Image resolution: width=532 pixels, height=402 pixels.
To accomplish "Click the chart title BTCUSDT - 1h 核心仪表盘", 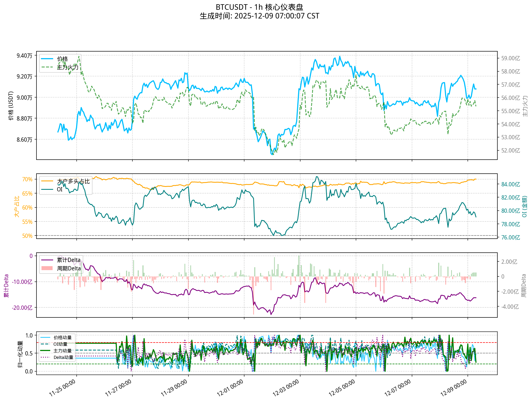I will pyautogui.click(x=259, y=7).
